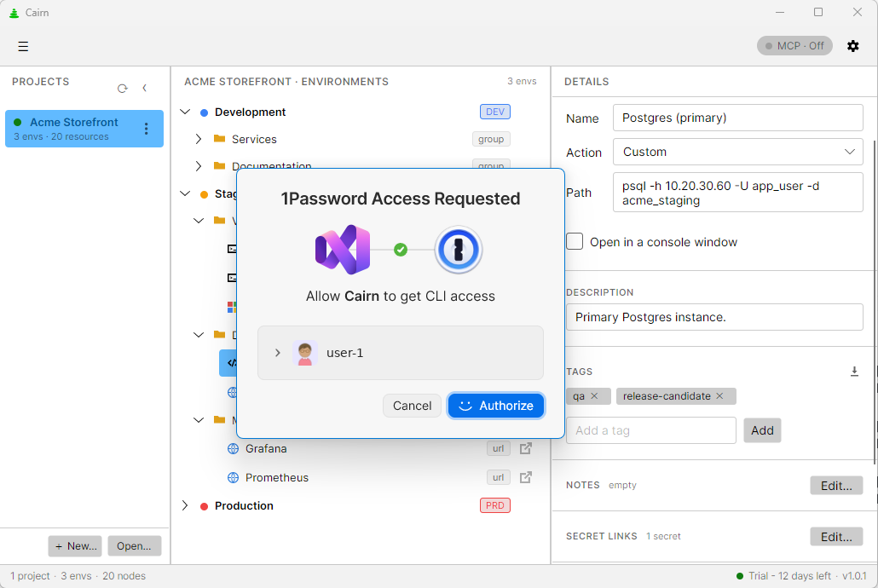Screen dimensions: 878x588
Task: Refresh the projects list
Action: 122,89
